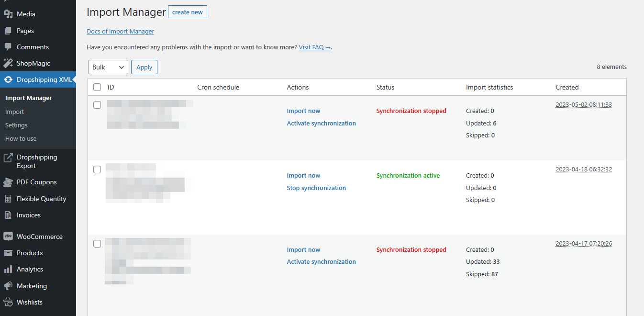Open the Settings submenu item
644x316 pixels.
tap(16, 125)
